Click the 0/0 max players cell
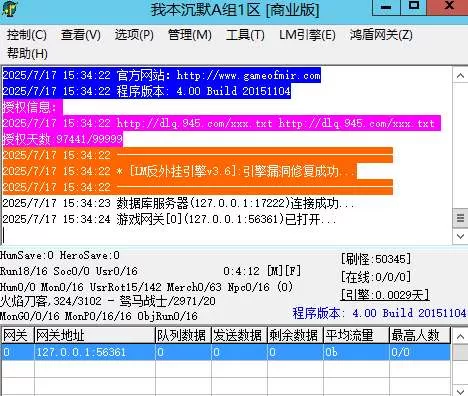 click(420, 352)
